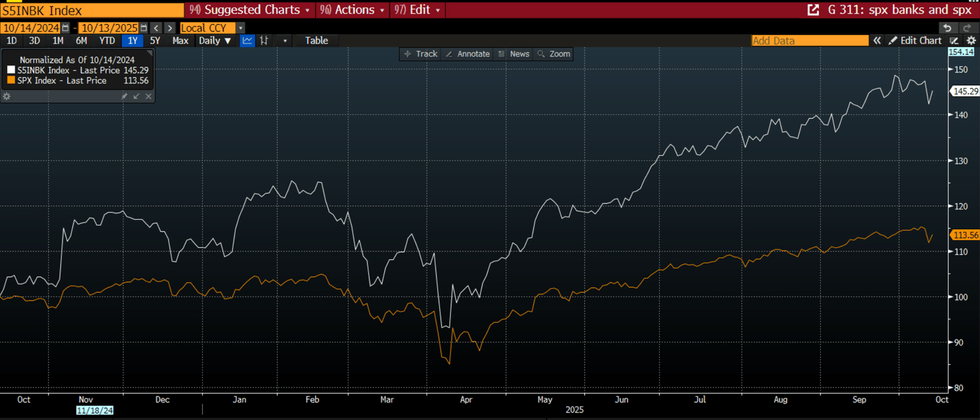This screenshot has height=420, width=980.
Task: Open the start date calendar picker
Action: point(66,28)
